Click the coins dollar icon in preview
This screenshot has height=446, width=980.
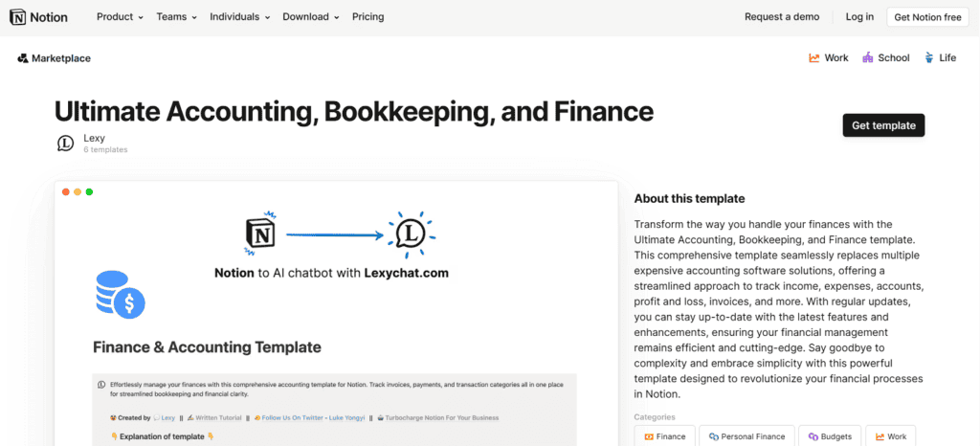(121, 294)
